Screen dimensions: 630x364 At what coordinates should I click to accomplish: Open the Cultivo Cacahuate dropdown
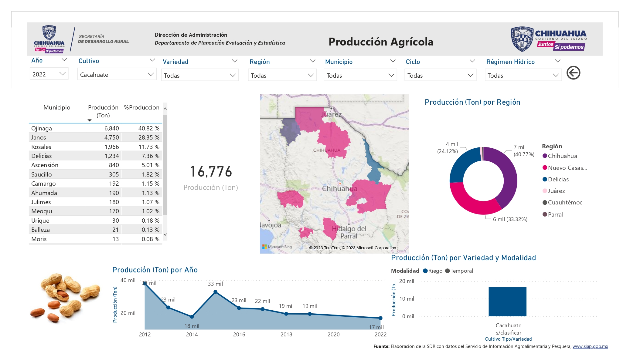tap(117, 74)
